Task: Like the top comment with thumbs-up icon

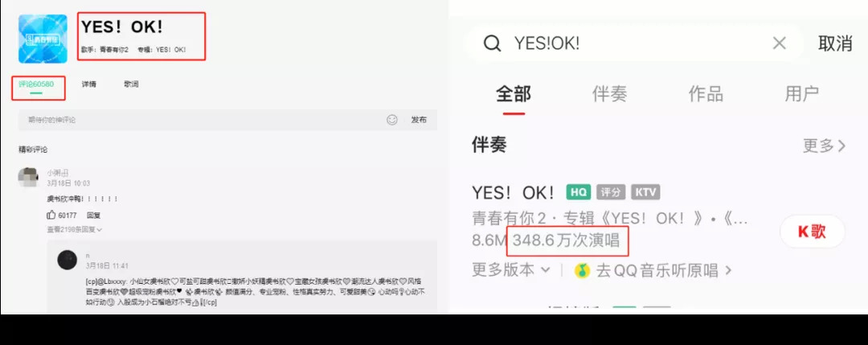Action: tap(51, 215)
